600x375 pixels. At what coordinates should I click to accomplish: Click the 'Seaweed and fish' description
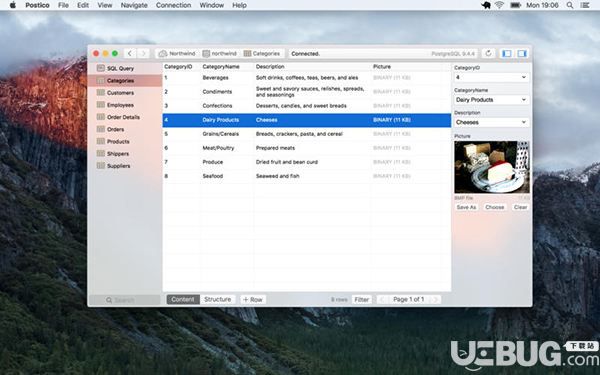(277, 176)
